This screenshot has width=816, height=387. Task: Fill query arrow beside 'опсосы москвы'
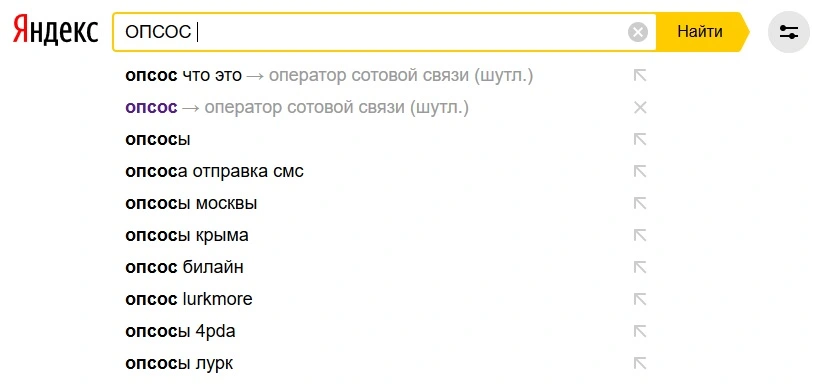[640, 203]
